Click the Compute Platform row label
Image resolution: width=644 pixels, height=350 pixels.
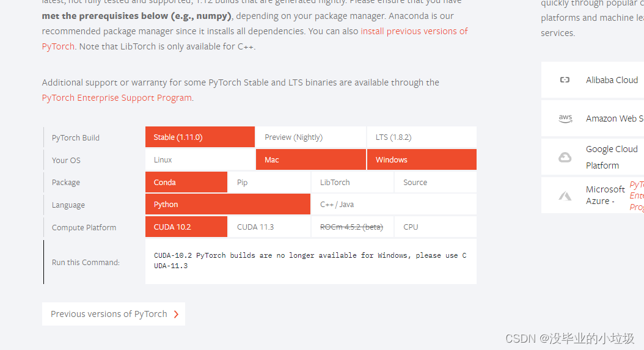84,228
